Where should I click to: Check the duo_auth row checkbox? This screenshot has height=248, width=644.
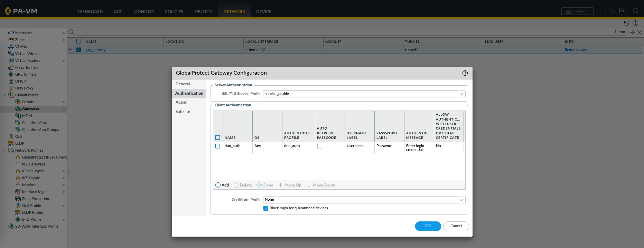tap(218, 146)
